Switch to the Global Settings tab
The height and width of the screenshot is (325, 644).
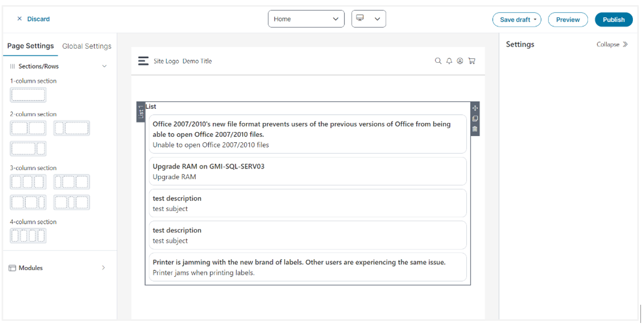tap(87, 46)
